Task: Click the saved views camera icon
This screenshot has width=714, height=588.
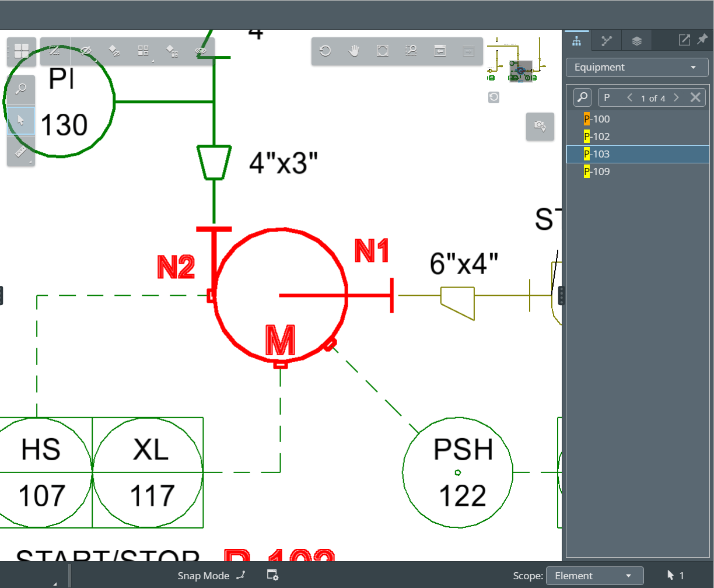Action: pos(540,126)
